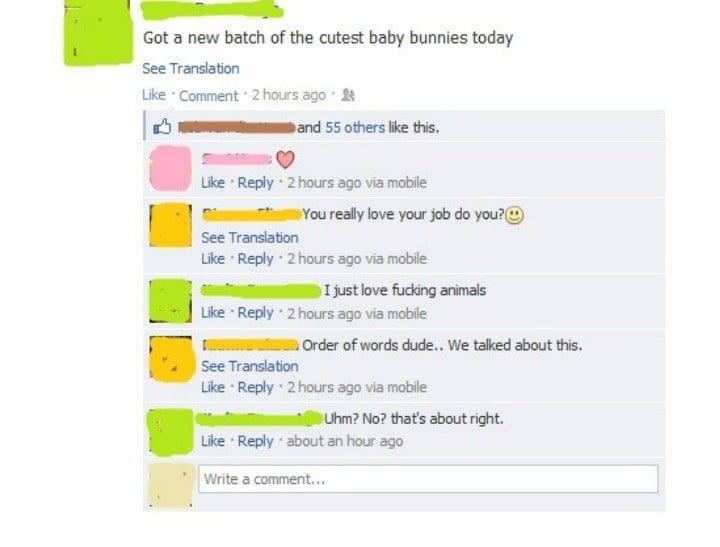Click the friends audience icon next to the timestamp
The image size is (720, 547).
pos(348,95)
